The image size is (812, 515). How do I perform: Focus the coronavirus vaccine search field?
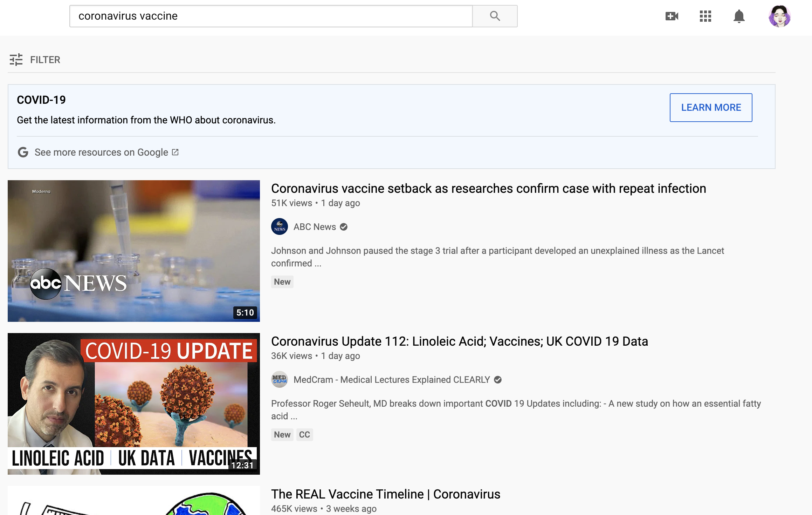point(270,16)
